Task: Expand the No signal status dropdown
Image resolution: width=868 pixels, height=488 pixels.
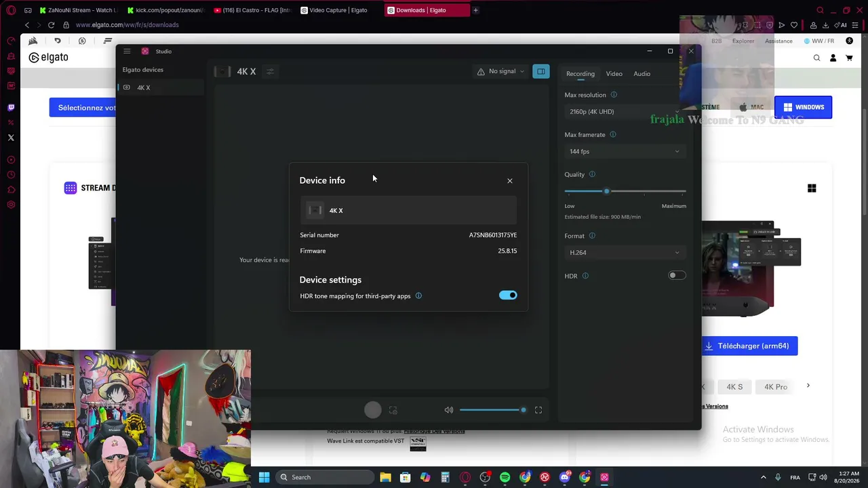Action: (500, 71)
